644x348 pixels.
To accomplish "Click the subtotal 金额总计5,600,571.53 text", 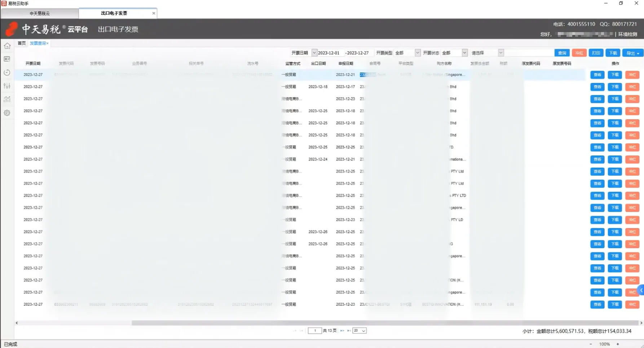I will click(560, 331).
